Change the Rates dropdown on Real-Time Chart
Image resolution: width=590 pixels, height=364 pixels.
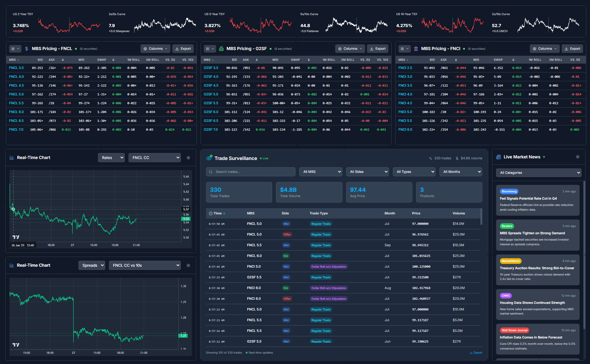pos(111,157)
